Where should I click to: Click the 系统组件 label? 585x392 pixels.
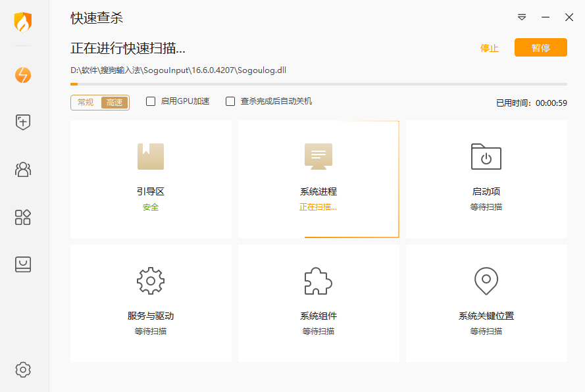318,316
